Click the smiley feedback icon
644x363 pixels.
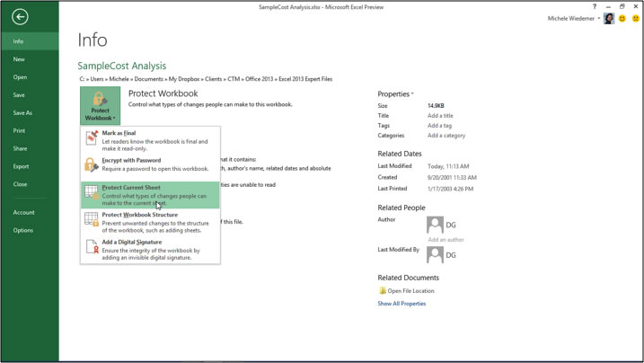tap(622, 19)
